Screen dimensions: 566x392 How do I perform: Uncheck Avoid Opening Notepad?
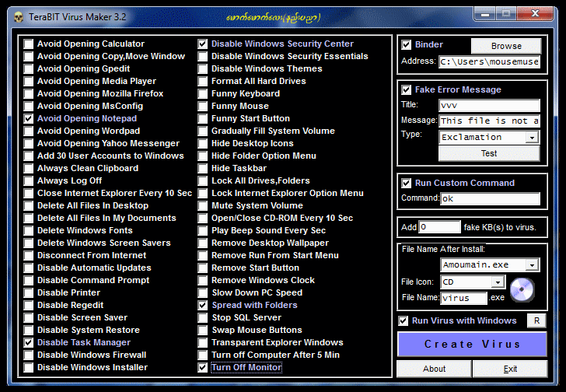[x=29, y=119]
